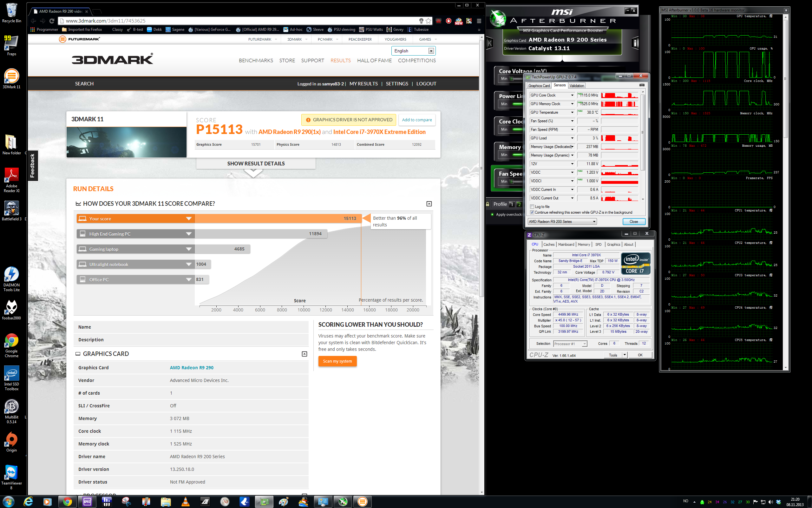Click the MSI Afterburner info 'i' icon
812x508 pixels.
pyautogui.click(x=635, y=43)
